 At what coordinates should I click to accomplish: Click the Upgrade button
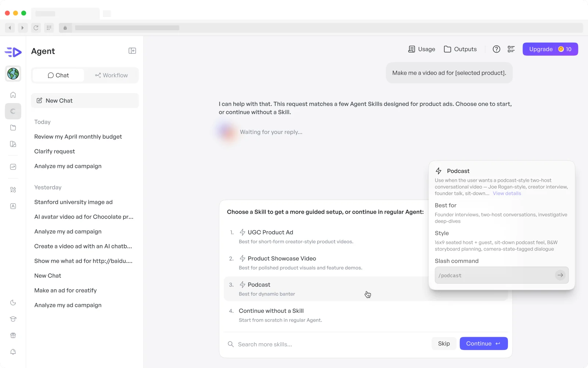550,49
